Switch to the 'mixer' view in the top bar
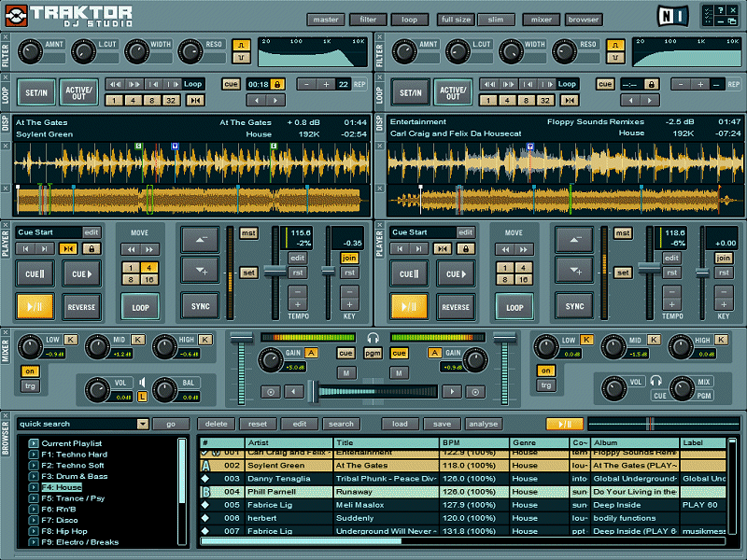The width and height of the screenshot is (747, 560). click(x=542, y=19)
